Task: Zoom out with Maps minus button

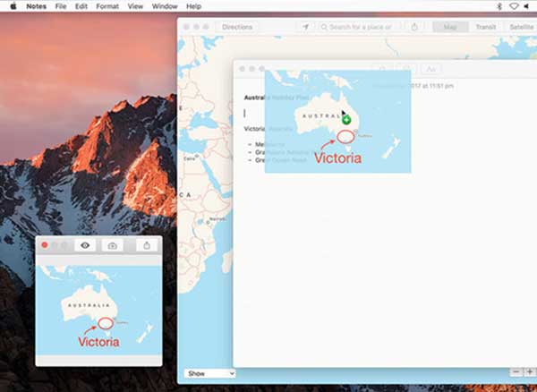Action: tap(516, 372)
